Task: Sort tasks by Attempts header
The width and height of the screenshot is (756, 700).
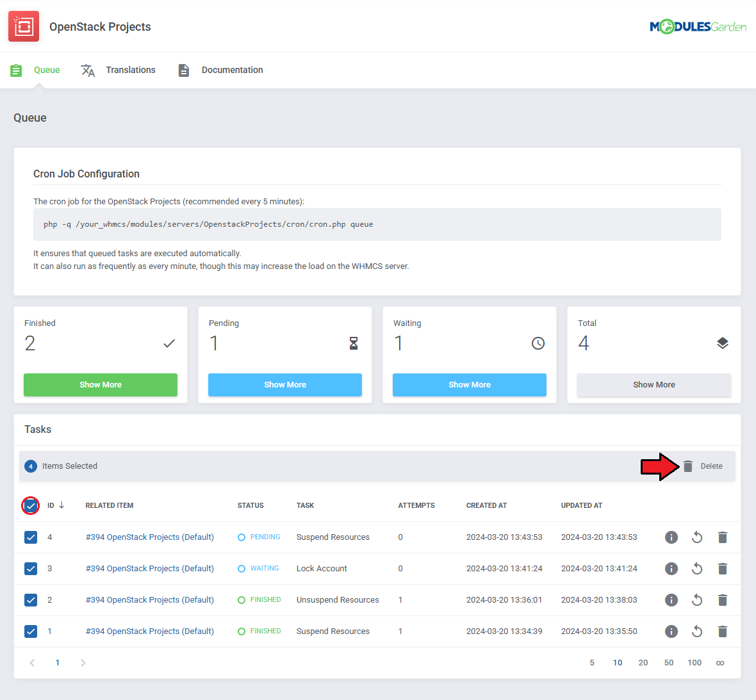Action: [416, 505]
